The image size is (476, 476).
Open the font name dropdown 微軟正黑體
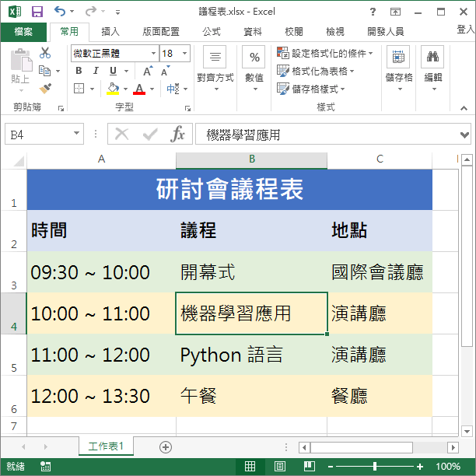pos(154,54)
